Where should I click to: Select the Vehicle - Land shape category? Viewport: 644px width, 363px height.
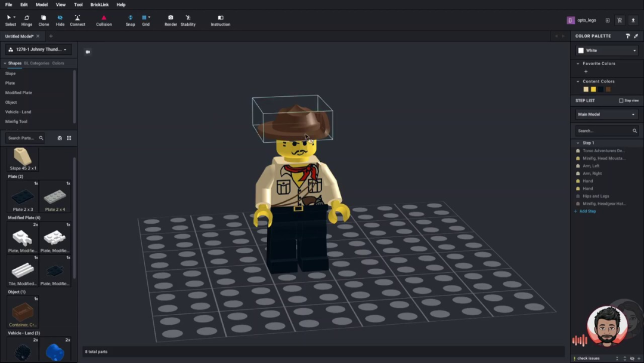18,112
